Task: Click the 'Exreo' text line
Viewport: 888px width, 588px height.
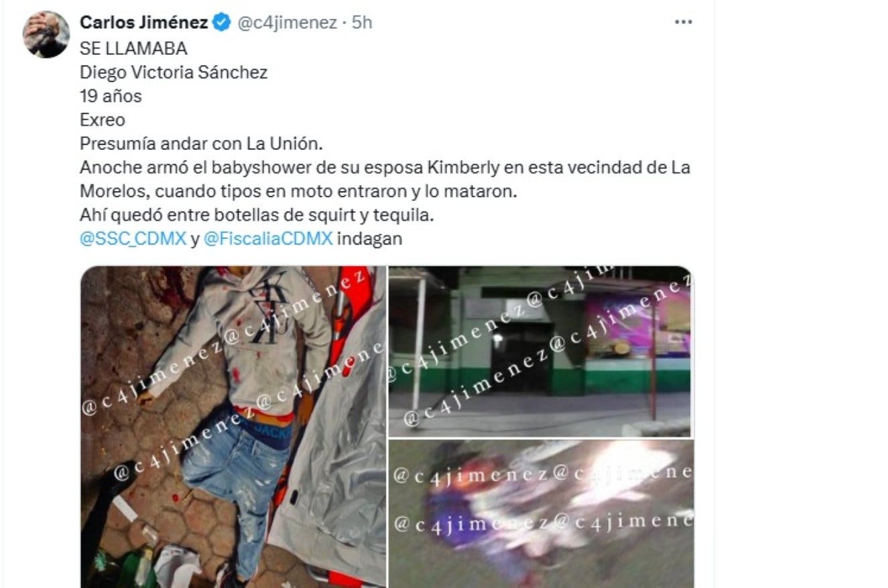Action: point(102,120)
